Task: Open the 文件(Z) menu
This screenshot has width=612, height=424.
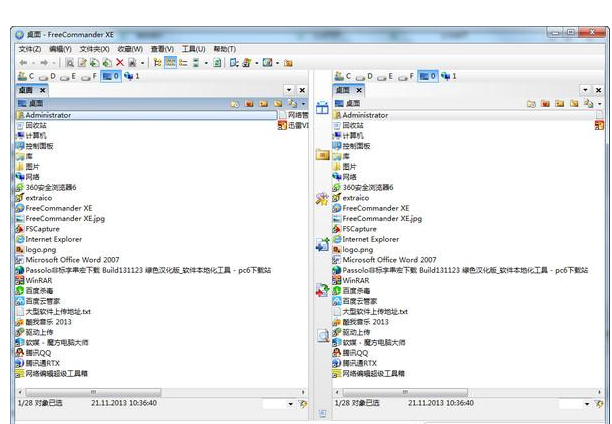Action: tap(30, 49)
